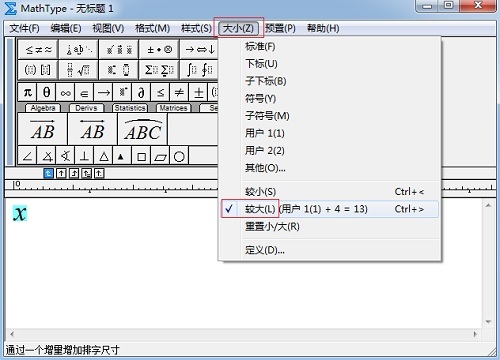500x360 pixels.
Task: Open 其他(O)... size dialog
Action: [x=330, y=168]
